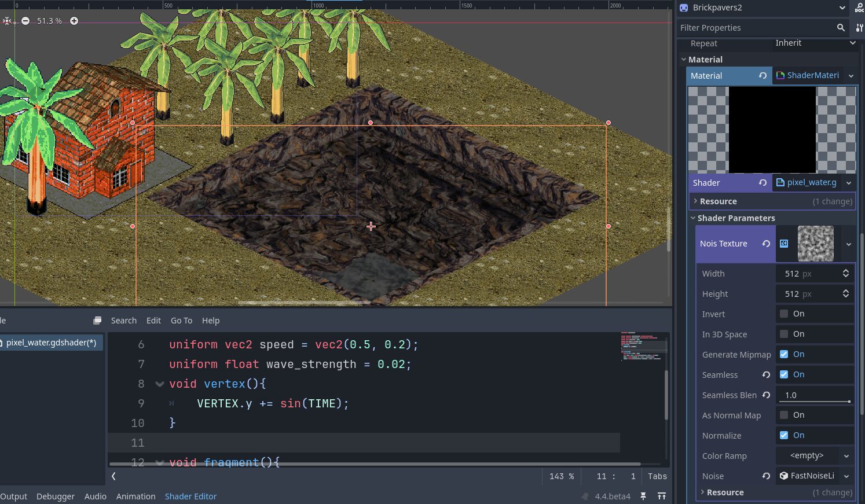Enable the Invert checkbox
The height and width of the screenshot is (504, 865).
pos(784,314)
